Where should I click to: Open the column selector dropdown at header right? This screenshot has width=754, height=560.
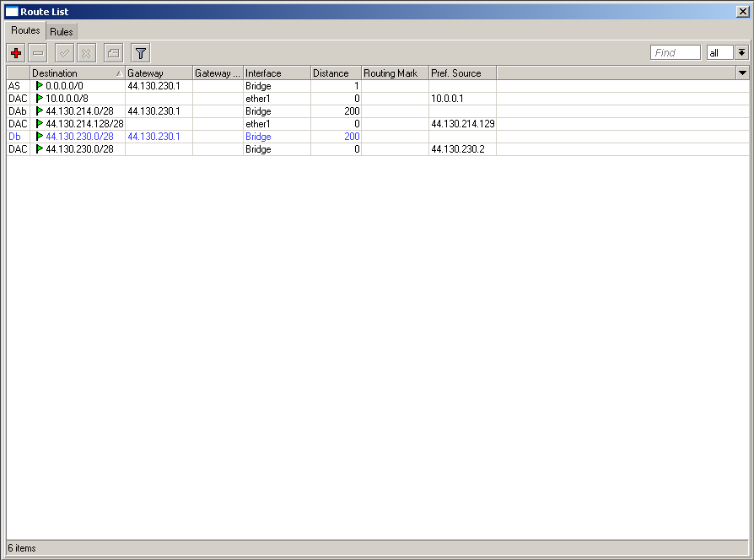742,73
